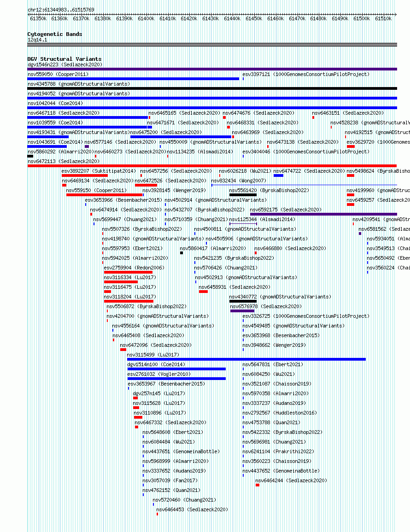Click nsv3116334 (Lu2017) label
Screen dimensions: 410x532
[130, 278]
